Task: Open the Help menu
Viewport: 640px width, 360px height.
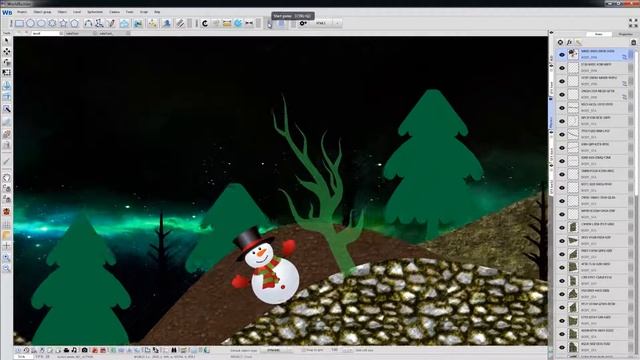Action: 157,12
